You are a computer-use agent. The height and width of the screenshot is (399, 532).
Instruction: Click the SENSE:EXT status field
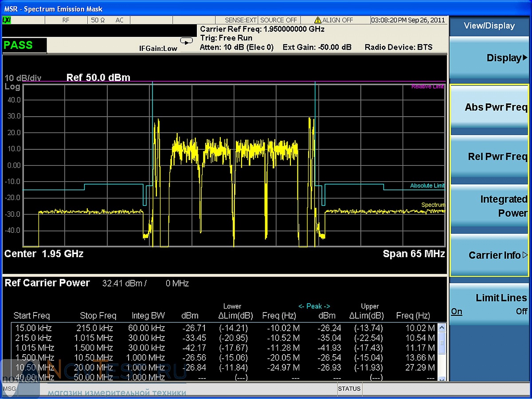click(241, 20)
